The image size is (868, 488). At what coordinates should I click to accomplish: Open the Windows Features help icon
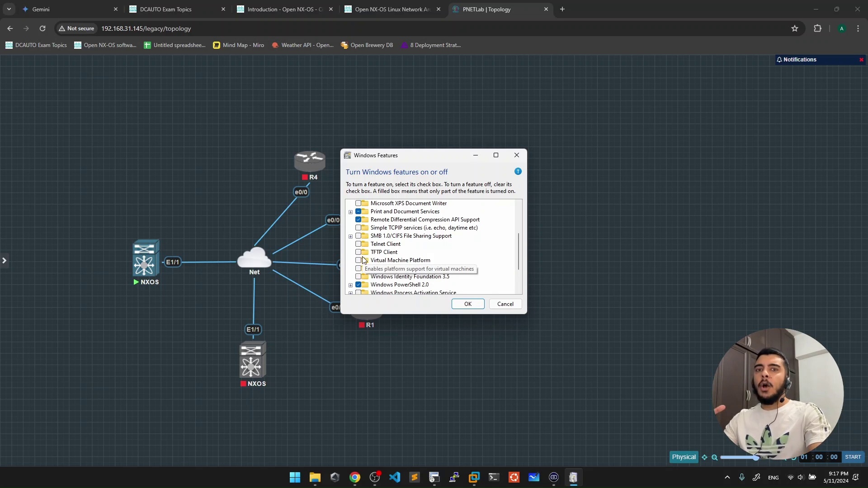click(518, 172)
